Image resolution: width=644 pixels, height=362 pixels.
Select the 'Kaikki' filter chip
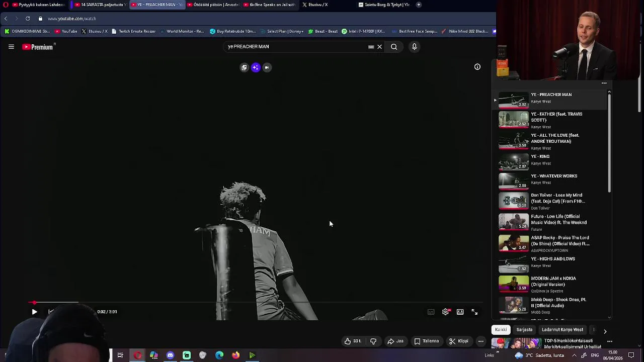click(x=501, y=330)
